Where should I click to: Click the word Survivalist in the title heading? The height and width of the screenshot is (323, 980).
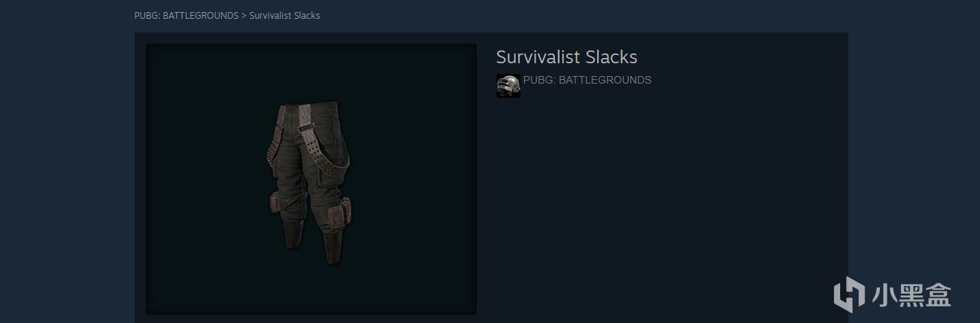coord(539,57)
